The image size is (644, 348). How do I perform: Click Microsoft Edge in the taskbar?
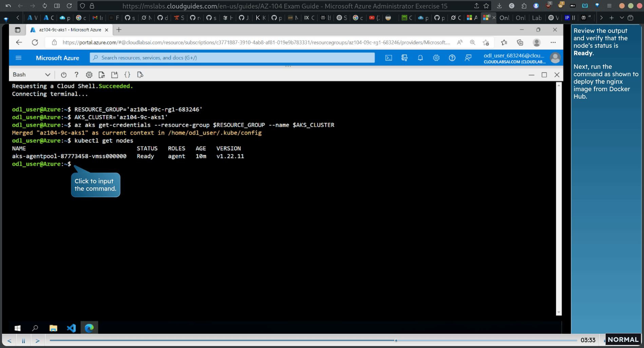(x=89, y=328)
